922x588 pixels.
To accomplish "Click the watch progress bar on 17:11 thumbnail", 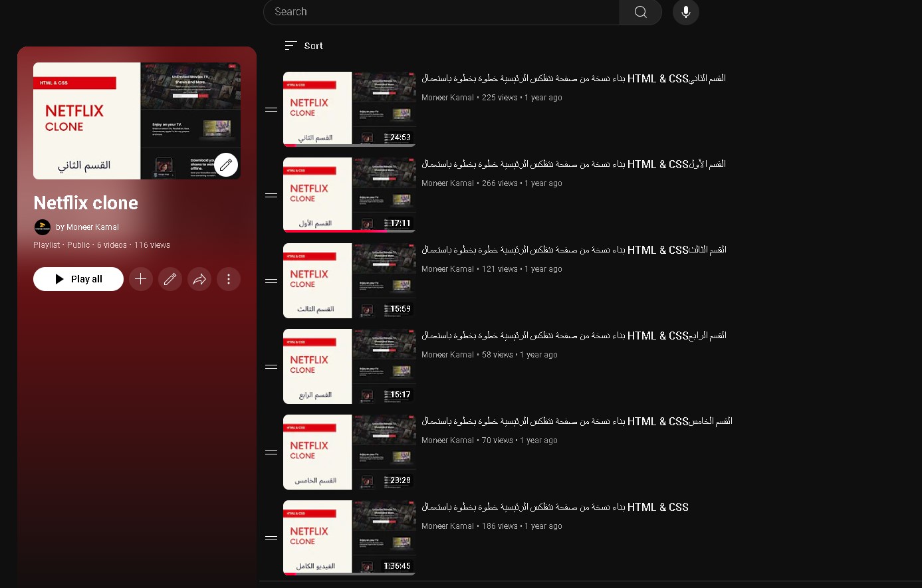I will [350, 231].
